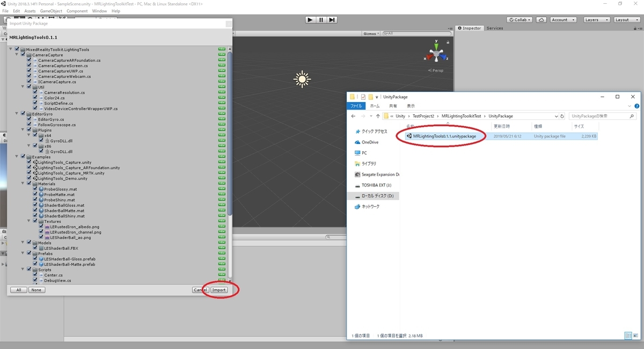
Task: Click the LERustedIron_albedo.png texture icon
Action: (47, 227)
